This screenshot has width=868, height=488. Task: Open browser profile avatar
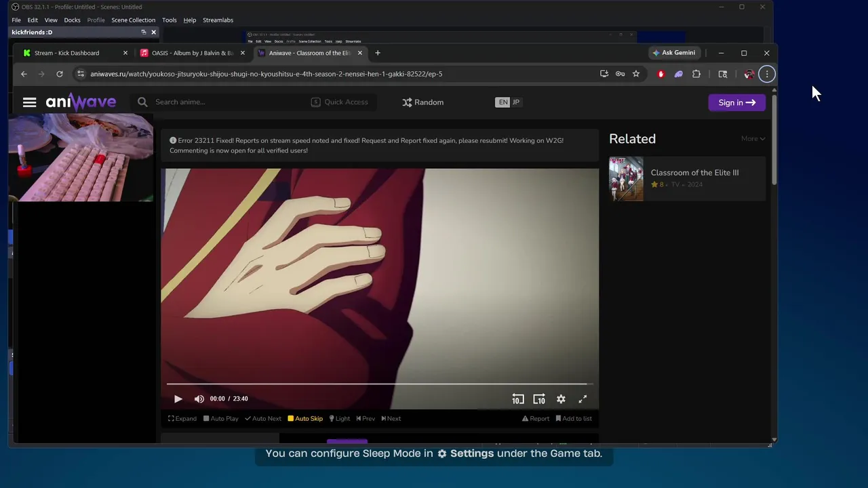tap(749, 74)
